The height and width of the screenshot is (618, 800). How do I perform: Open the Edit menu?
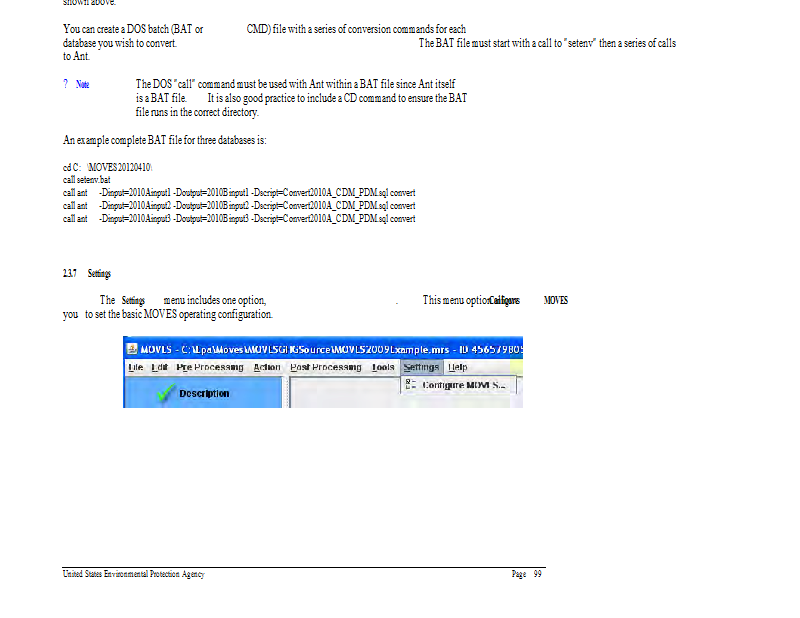point(160,367)
